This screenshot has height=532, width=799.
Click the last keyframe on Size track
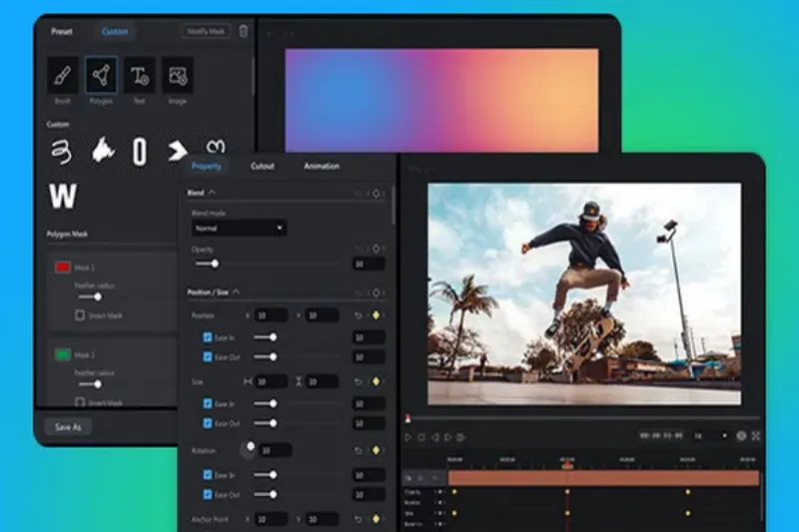tap(688, 513)
